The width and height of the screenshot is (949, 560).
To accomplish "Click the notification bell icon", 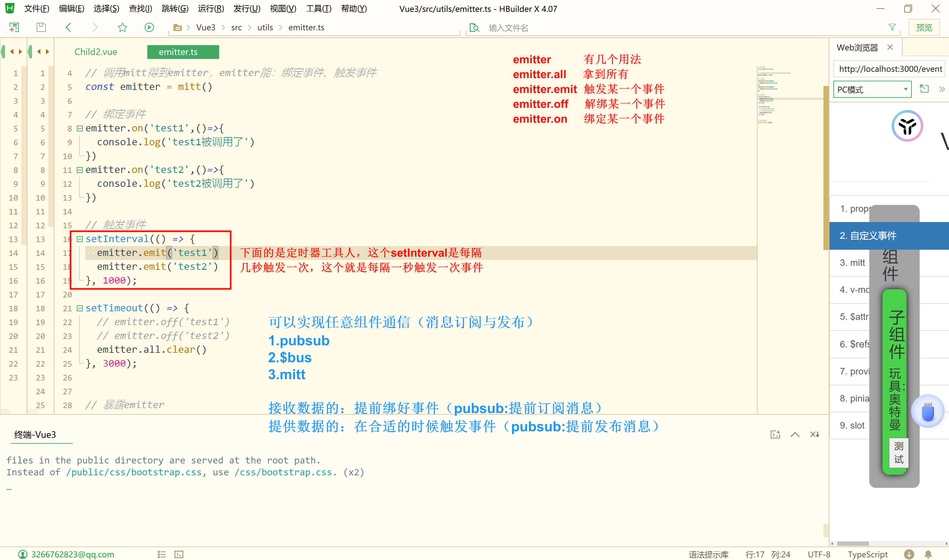I will (x=928, y=554).
